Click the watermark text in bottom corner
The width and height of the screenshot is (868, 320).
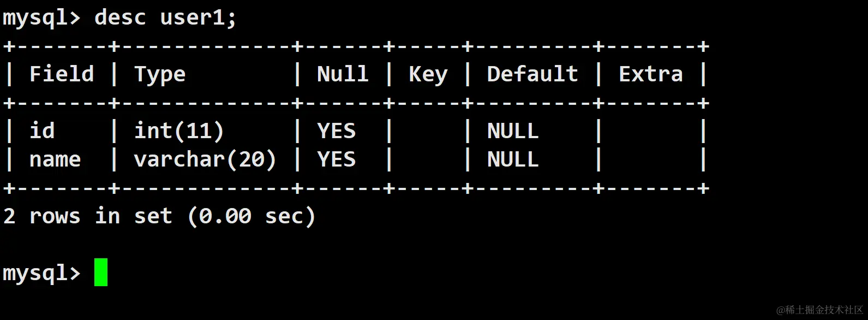coord(819,310)
